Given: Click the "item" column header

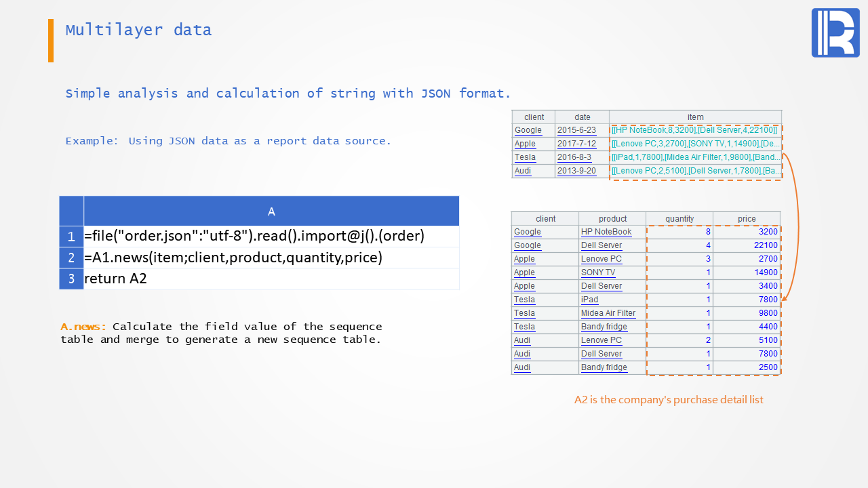Looking at the screenshot, I should tap(695, 117).
